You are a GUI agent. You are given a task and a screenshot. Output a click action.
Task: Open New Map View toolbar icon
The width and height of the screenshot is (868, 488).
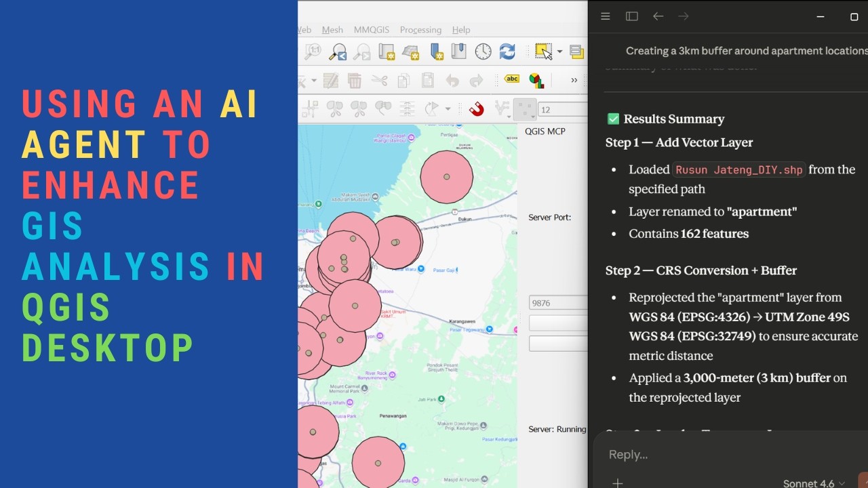[x=387, y=52]
